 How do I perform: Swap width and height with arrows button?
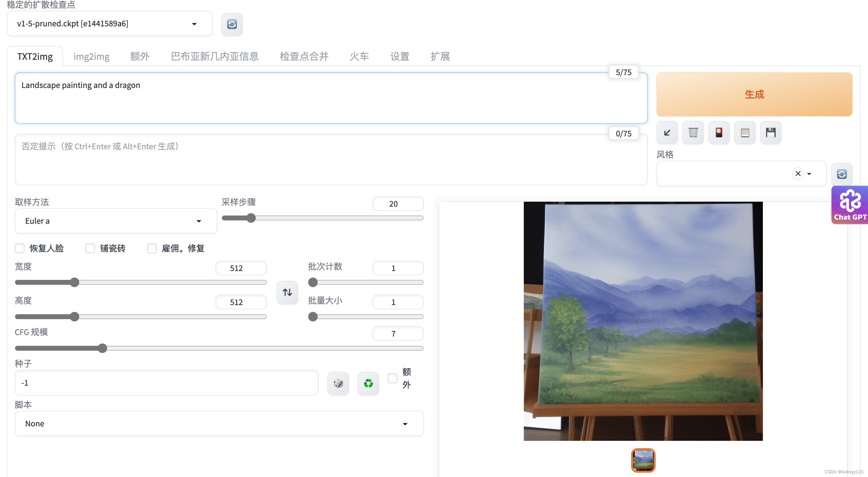coord(287,292)
